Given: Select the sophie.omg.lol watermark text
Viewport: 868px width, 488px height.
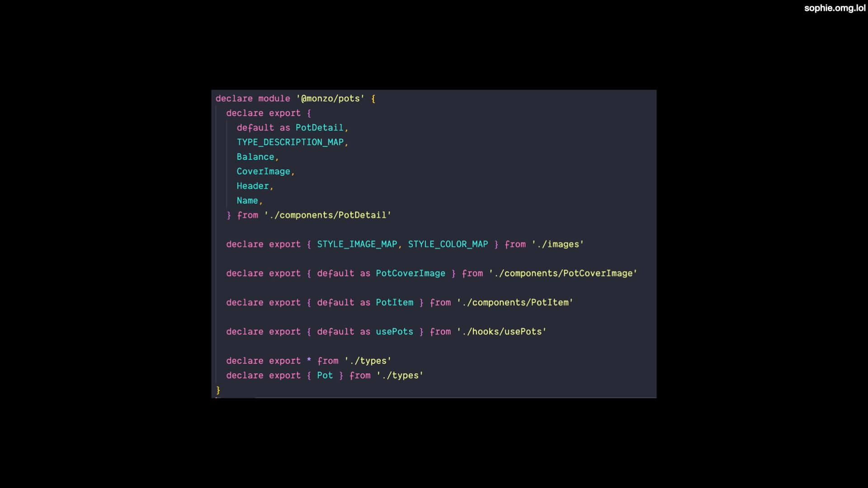Looking at the screenshot, I should coord(835,7).
